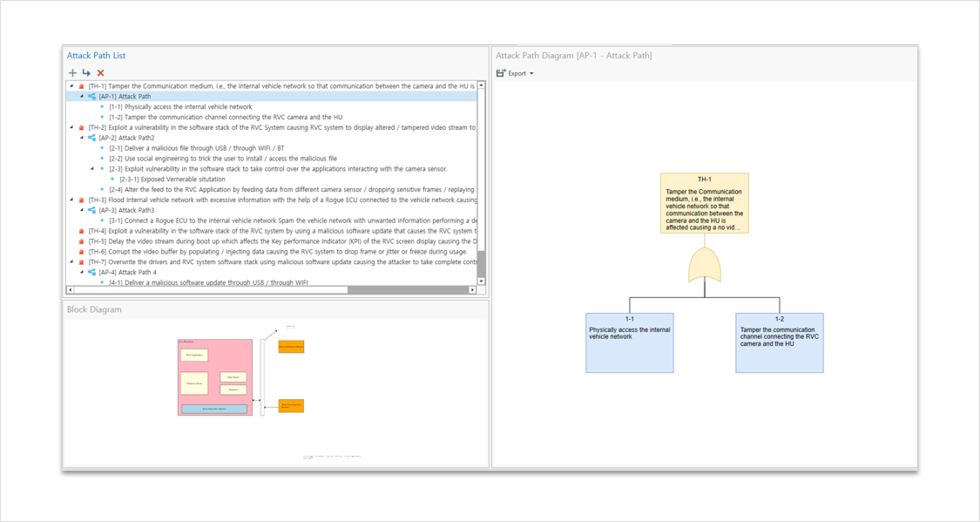Select the [TH-5] Delay the video stream row
The width and height of the screenshot is (980, 522).
[x=282, y=241]
